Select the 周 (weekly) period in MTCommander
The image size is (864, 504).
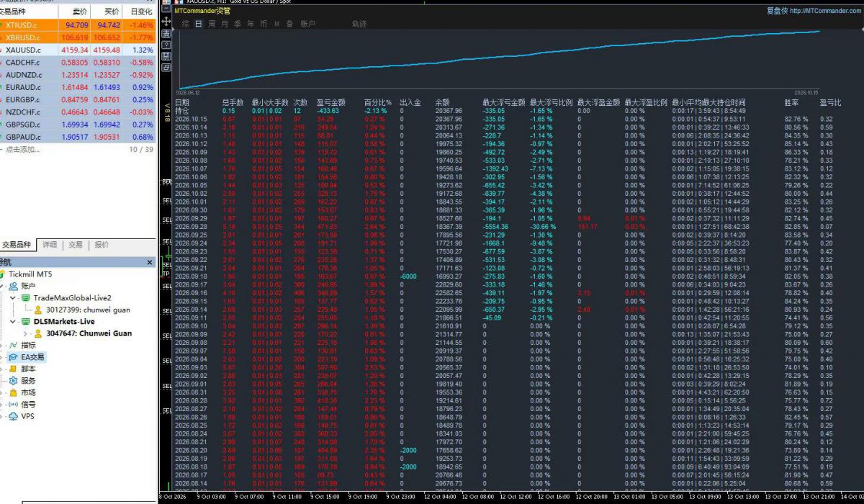tap(212, 24)
